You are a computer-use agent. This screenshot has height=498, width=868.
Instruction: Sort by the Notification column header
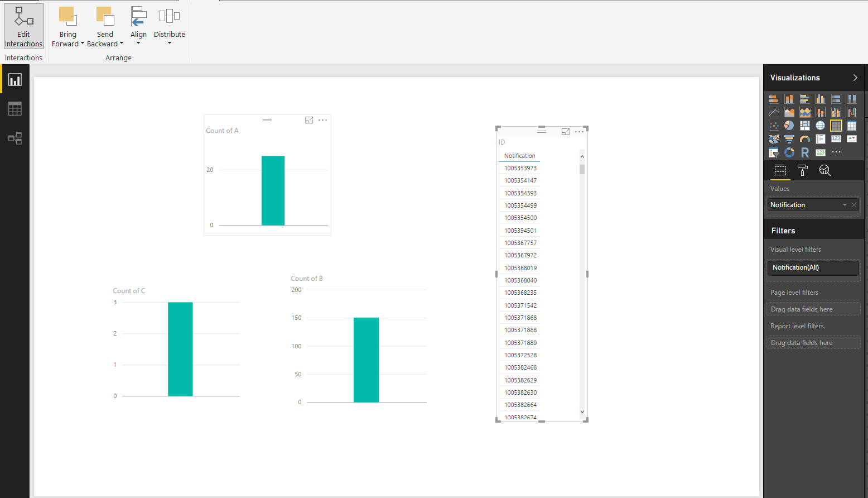click(520, 156)
